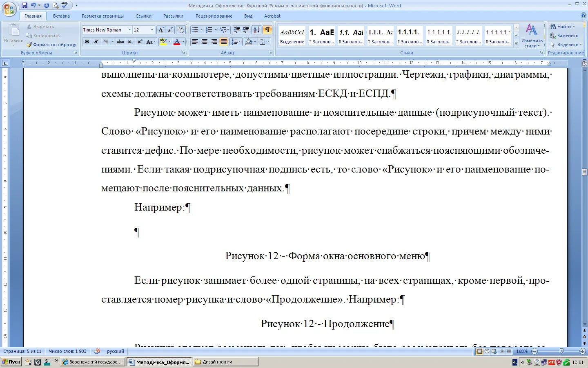Apply the Выделение style

(292, 36)
